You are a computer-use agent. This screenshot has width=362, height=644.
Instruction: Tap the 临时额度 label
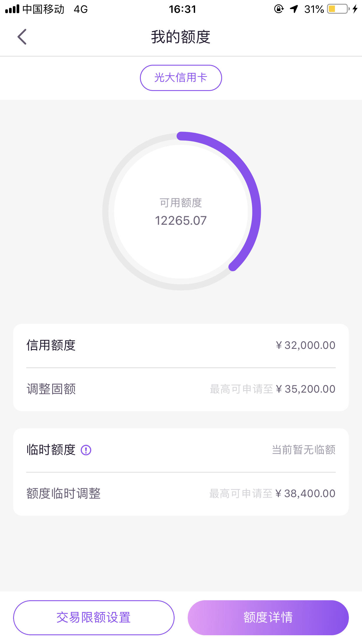pyautogui.click(x=51, y=450)
